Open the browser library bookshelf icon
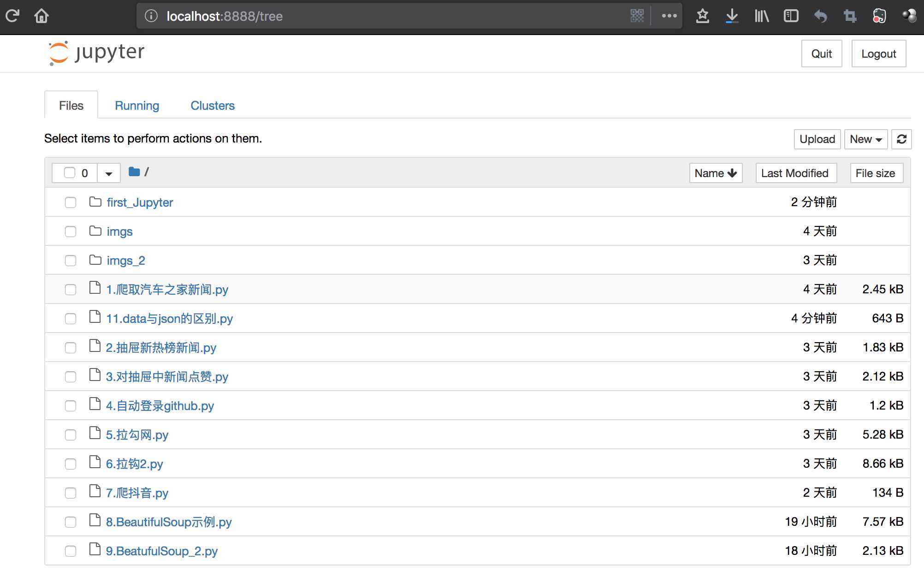The height and width of the screenshot is (571, 924). [x=761, y=16]
